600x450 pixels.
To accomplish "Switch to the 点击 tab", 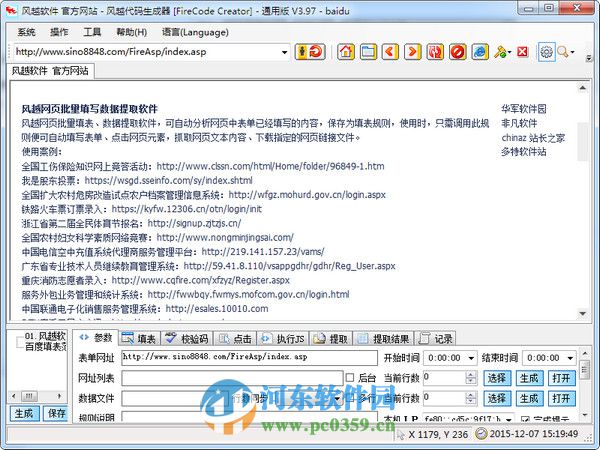I will [x=235, y=338].
